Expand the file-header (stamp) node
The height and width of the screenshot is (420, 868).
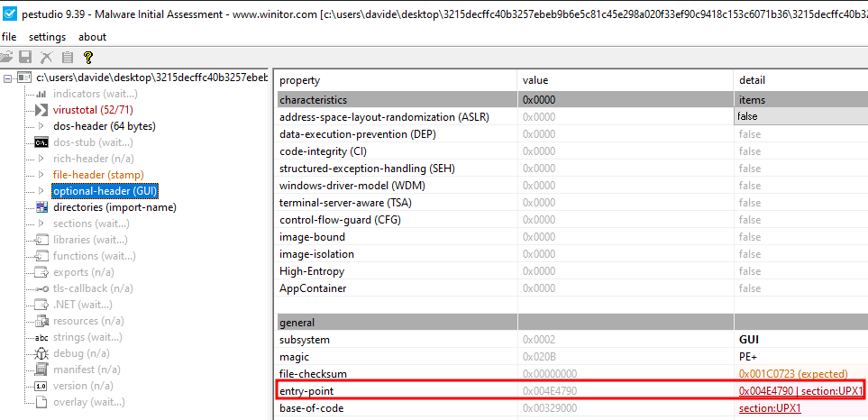tap(41, 175)
